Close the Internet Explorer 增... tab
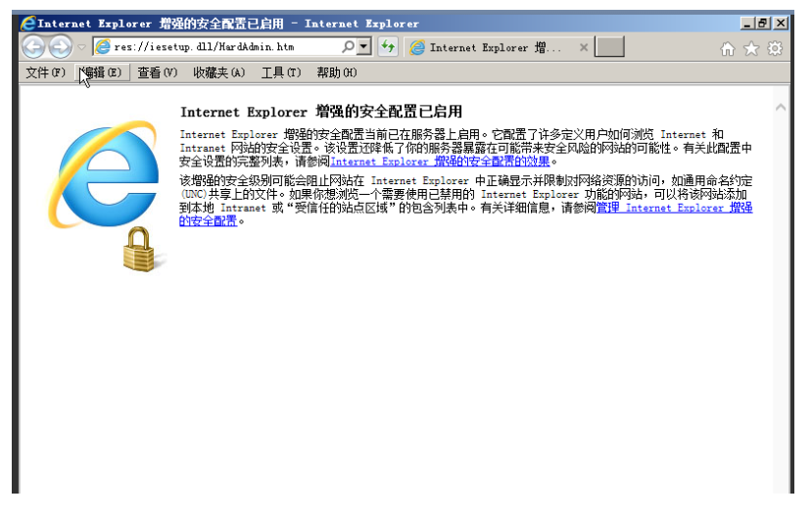This screenshot has height=520, width=812. click(584, 48)
